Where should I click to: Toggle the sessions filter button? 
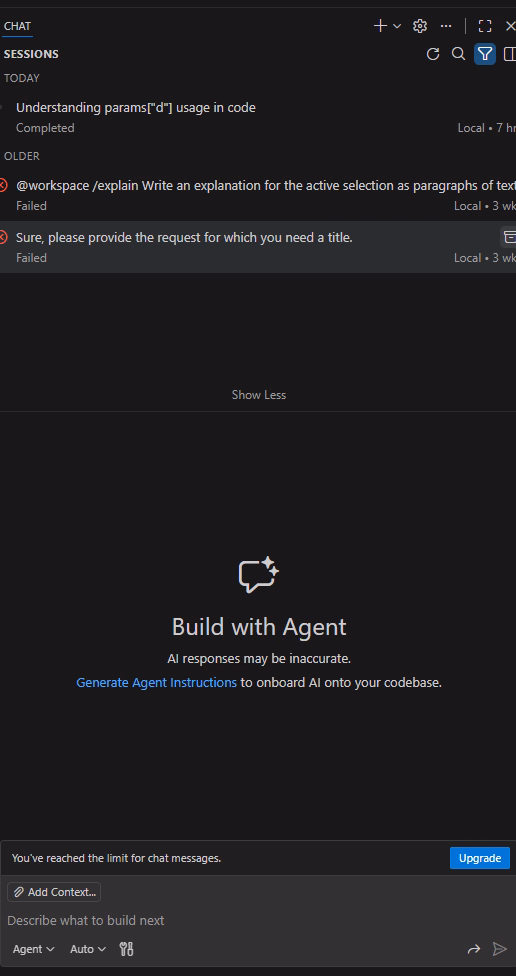click(485, 54)
